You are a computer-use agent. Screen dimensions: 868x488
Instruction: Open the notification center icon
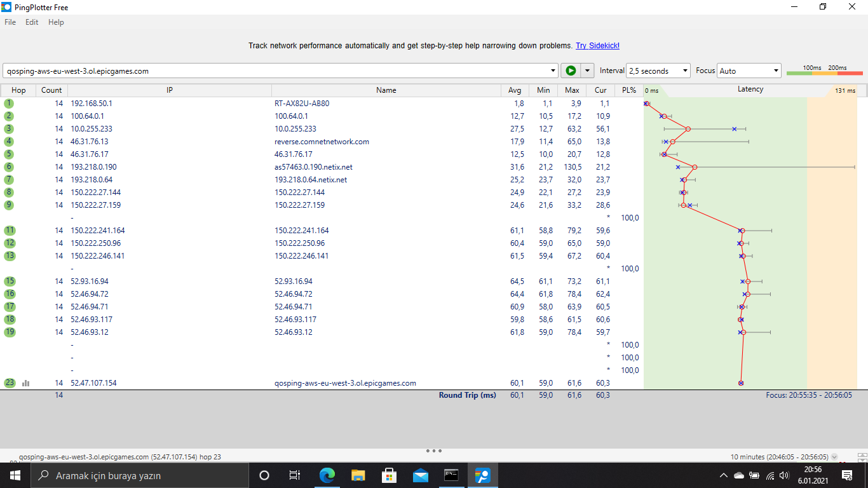pyautogui.click(x=847, y=475)
